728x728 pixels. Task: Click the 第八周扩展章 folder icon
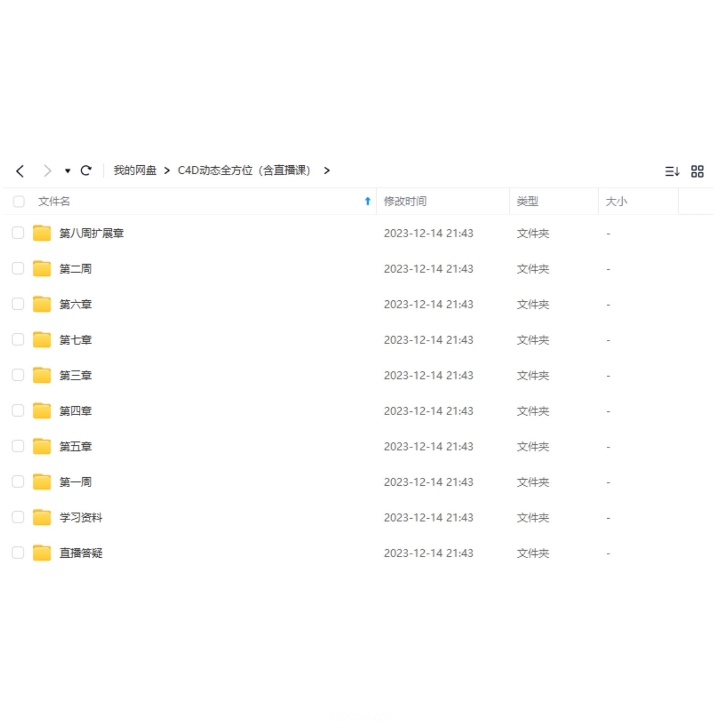click(x=42, y=233)
